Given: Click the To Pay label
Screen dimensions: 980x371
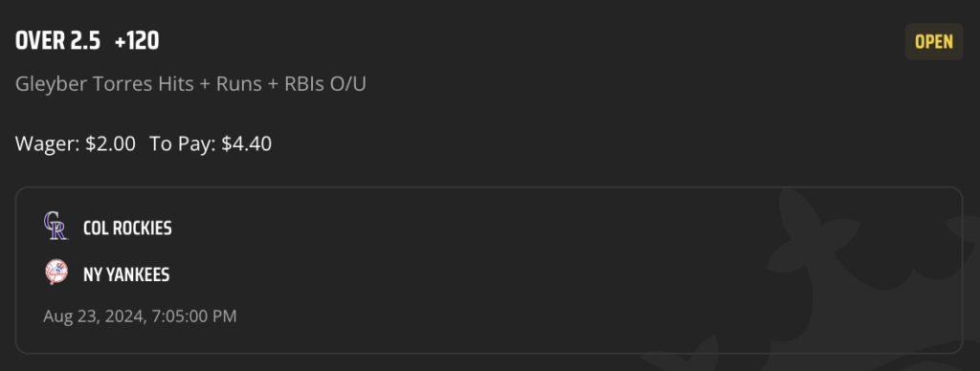Looking at the screenshot, I should 183,144.
